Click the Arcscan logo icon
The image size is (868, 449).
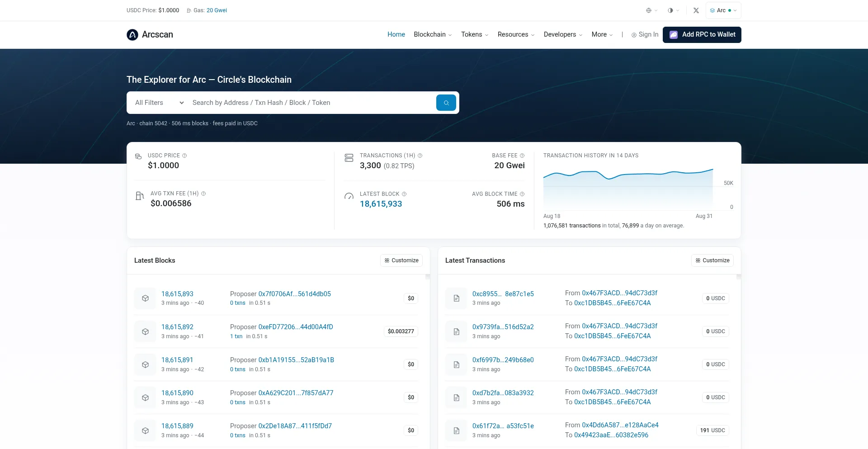point(132,35)
